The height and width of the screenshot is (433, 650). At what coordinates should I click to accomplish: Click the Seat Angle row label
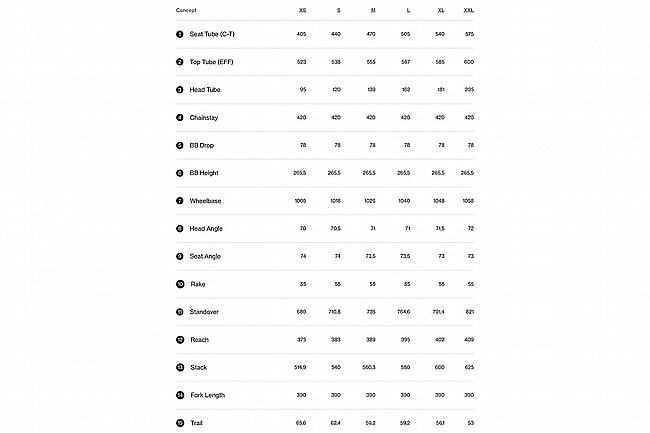click(205, 256)
